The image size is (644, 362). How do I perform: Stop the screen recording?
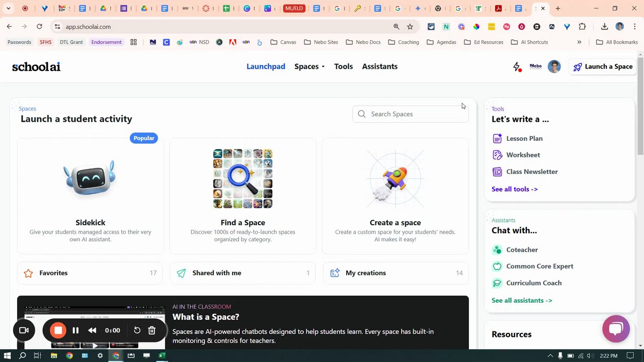click(x=58, y=330)
